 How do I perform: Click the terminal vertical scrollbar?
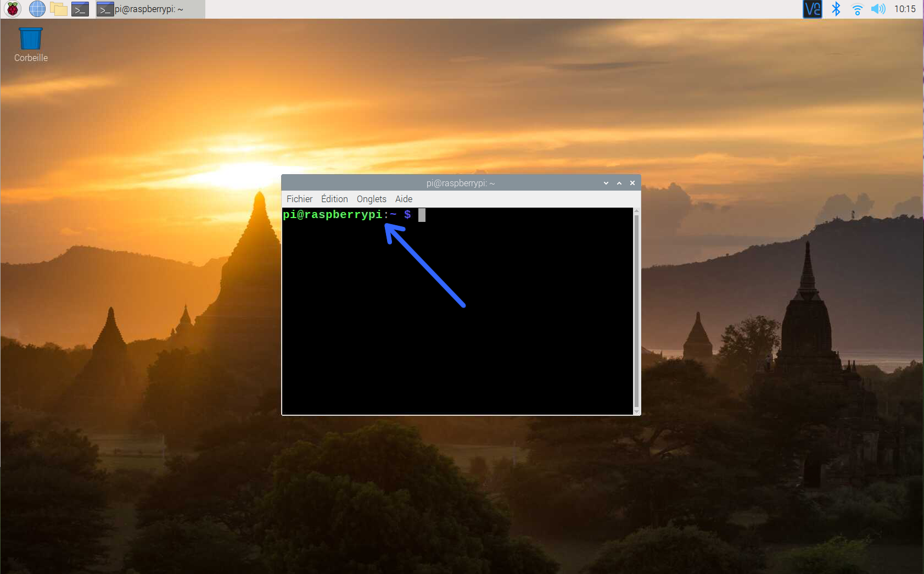point(636,311)
